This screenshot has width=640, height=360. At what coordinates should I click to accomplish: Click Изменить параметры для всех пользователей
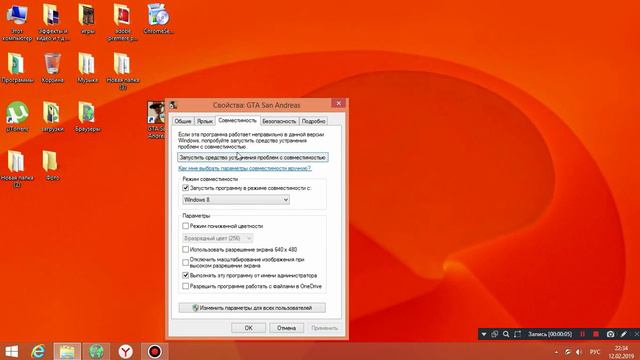(252, 308)
